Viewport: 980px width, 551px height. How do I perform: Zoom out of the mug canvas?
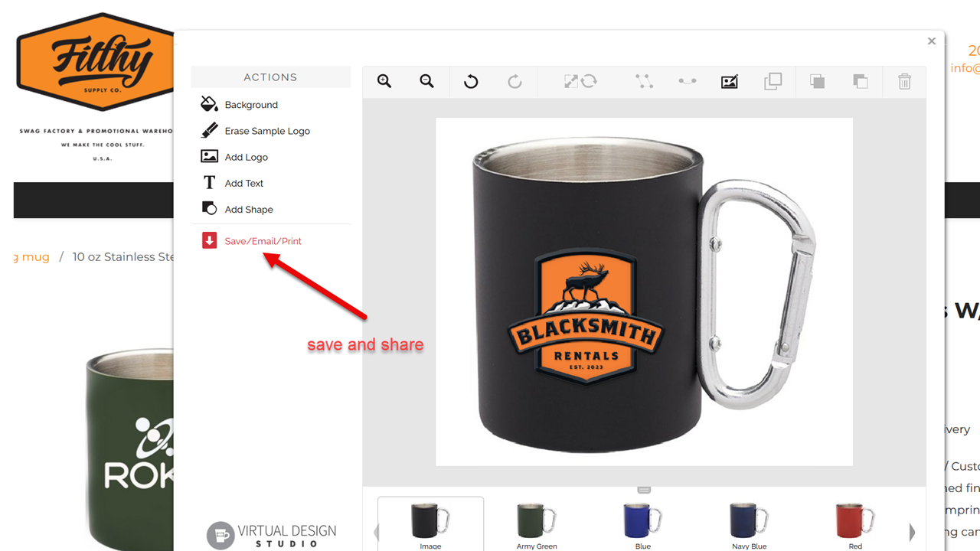click(x=427, y=81)
